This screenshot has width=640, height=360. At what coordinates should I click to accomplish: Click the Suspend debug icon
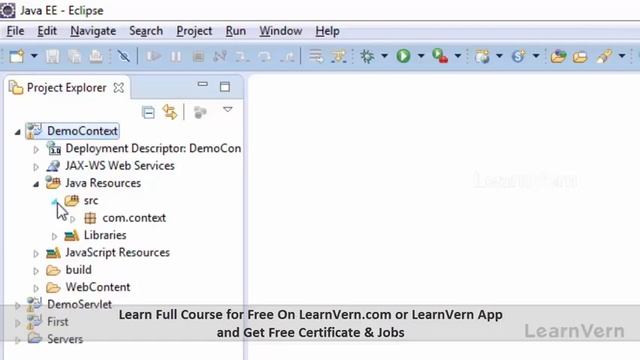pyautogui.click(x=176, y=56)
